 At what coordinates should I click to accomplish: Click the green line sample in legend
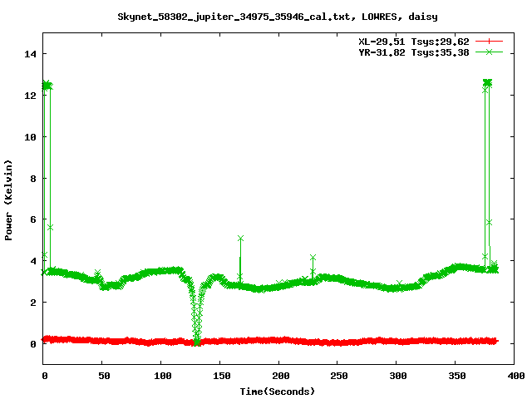[489, 52]
